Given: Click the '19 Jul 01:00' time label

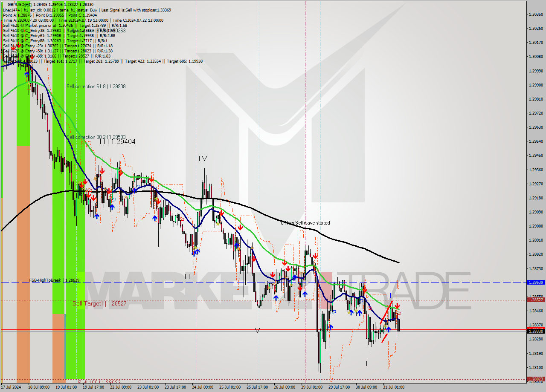Looking at the screenshot, I should [x=66, y=387].
